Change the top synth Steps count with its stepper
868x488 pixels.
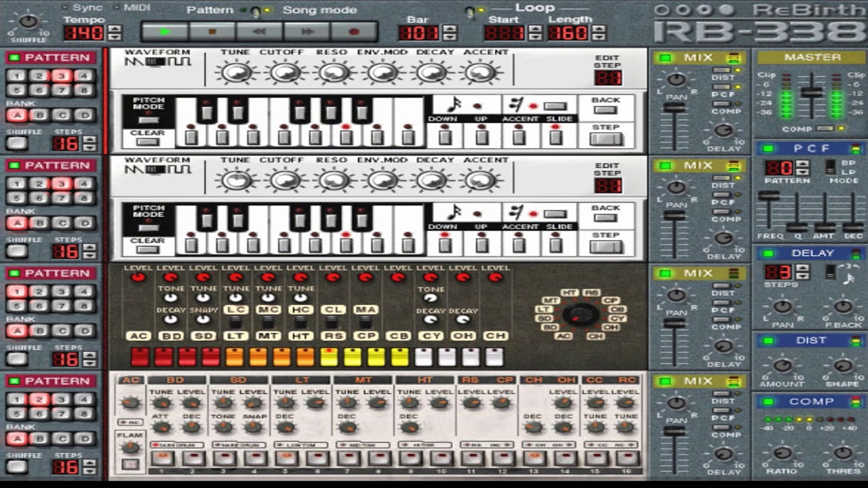89,144
